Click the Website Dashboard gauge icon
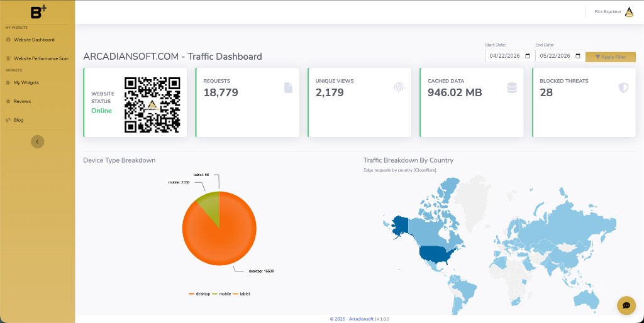This screenshot has width=644, height=323. tap(8, 40)
